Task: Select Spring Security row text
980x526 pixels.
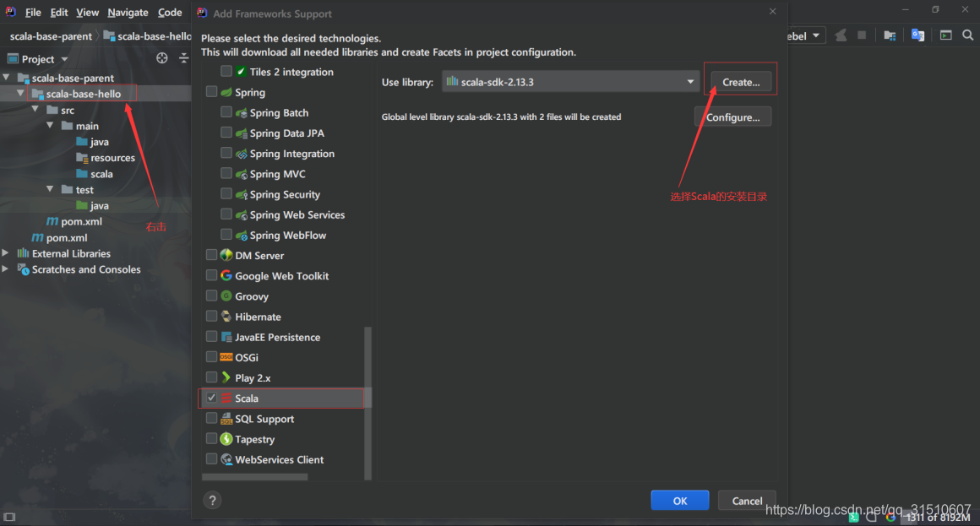Action: 285,194
